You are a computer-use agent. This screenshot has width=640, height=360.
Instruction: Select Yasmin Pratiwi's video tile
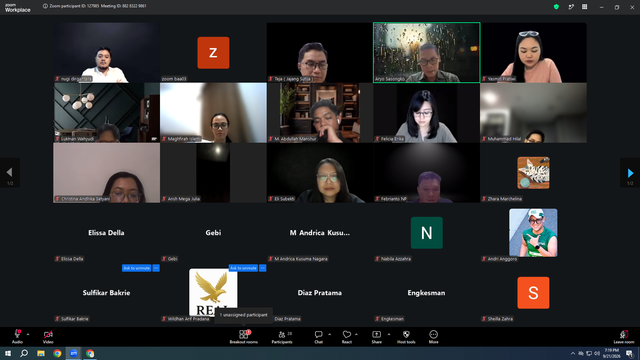(x=533, y=53)
